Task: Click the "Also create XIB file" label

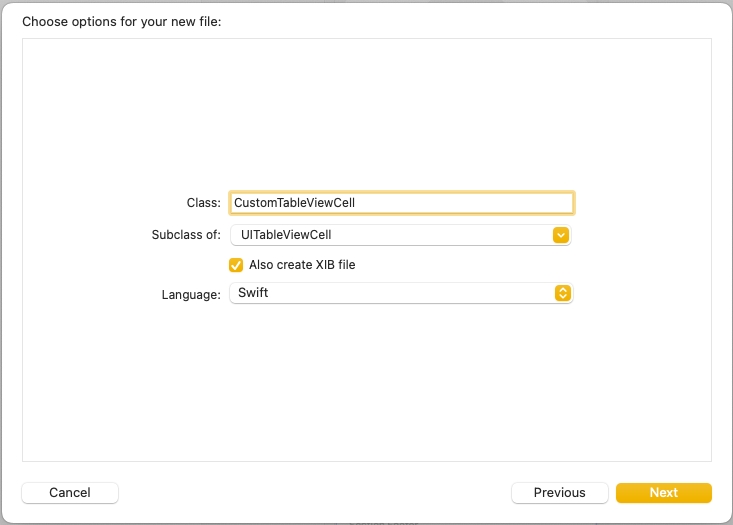Action: [302, 265]
